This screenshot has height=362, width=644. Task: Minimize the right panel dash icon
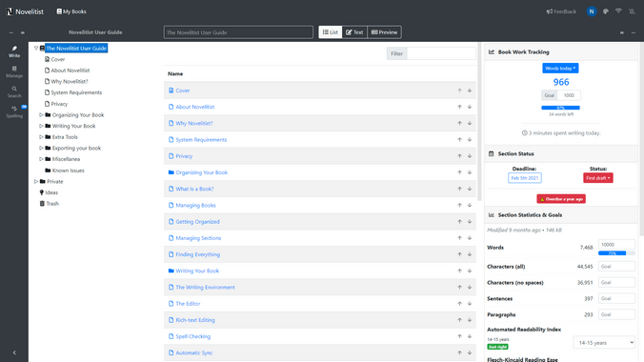(x=634, y=32)
